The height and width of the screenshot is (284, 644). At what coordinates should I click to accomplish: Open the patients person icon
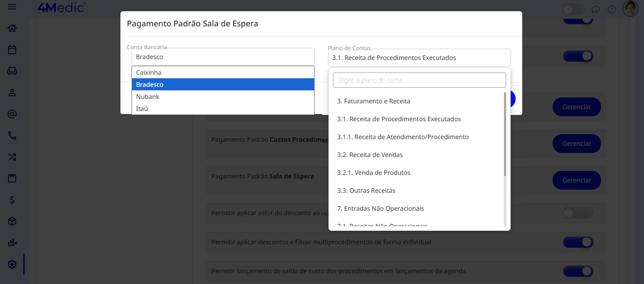[12, 93]
